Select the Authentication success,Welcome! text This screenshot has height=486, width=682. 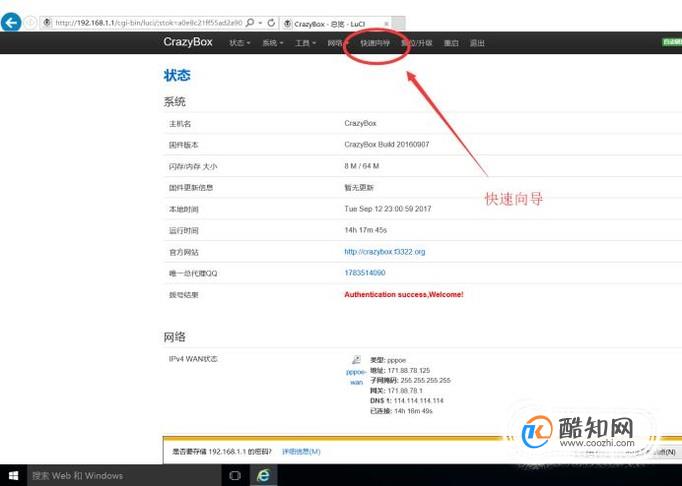tap(404, 295)
